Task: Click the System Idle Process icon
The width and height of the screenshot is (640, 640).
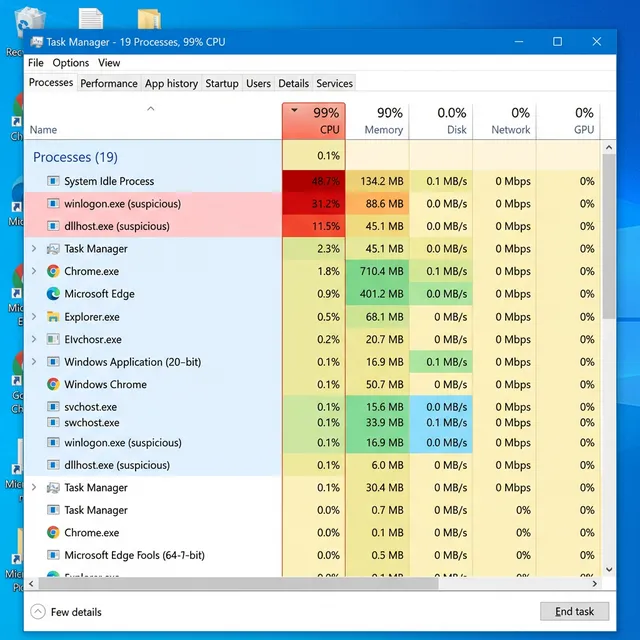Action: (x=53, y=182)
